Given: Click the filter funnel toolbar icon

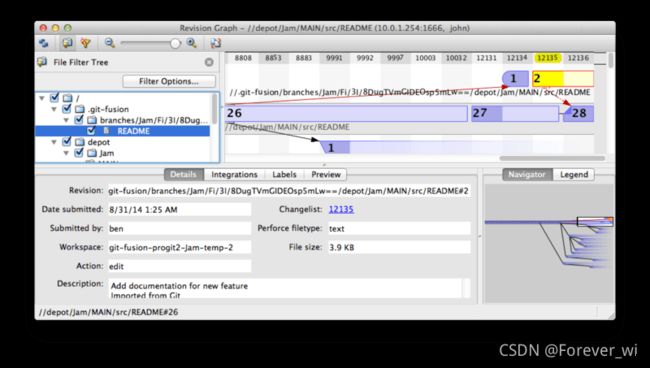Looking at the screenshot, I should tap(85, 43).
